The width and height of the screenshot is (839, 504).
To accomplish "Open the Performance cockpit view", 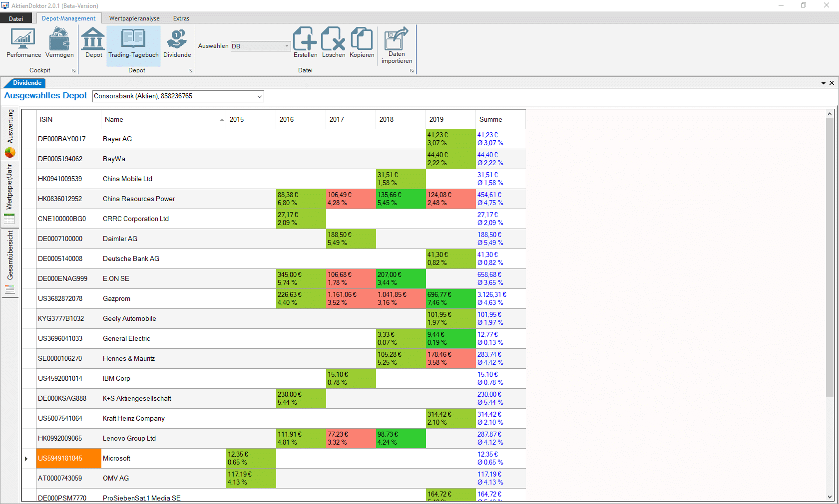I will point(23,44).
